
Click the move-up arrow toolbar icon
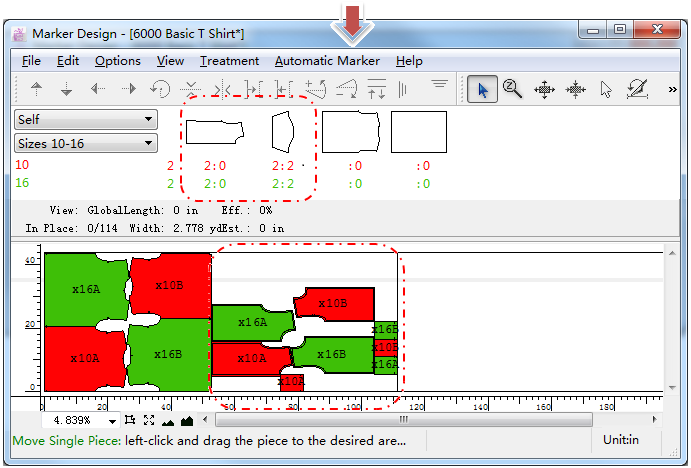(x=37, y=89)
